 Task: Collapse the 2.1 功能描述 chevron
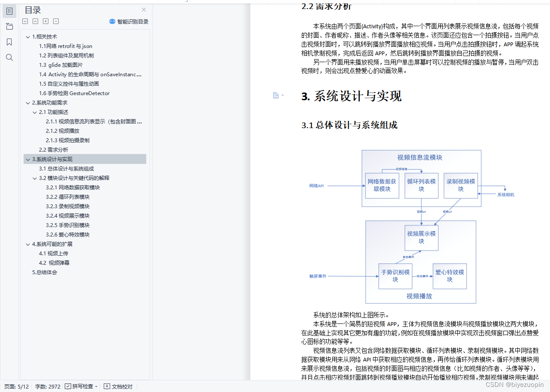tap(35, 112)
